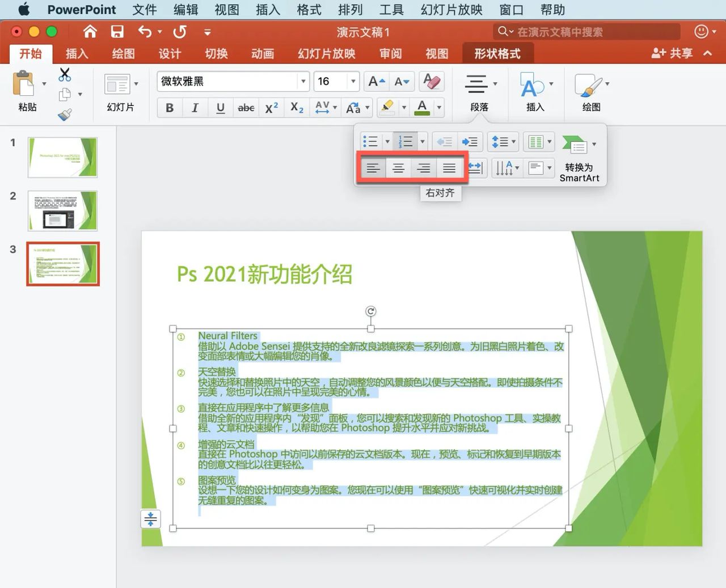Paste using the clipboard icon
Image resolution: width=726 pixels, height=588 pixels.
(23, 83)
